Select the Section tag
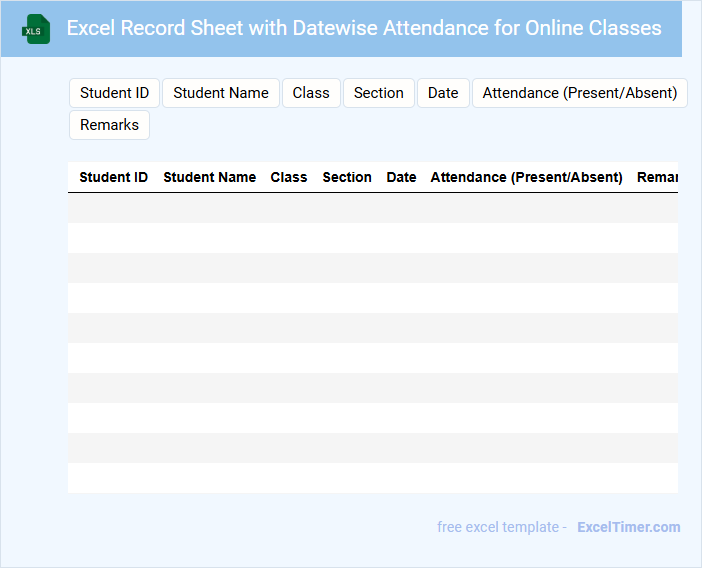This screenshot has width=702, height=568. pyautogui.click(x=378, y=93)
